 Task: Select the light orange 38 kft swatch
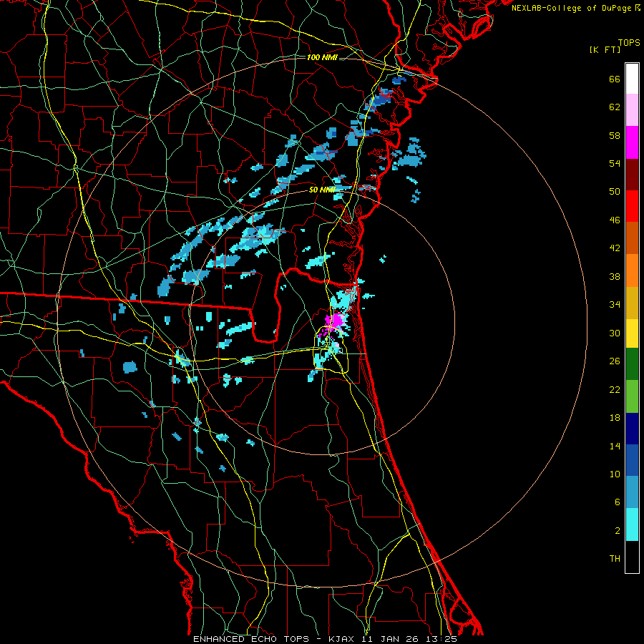[x=632, y=270]
